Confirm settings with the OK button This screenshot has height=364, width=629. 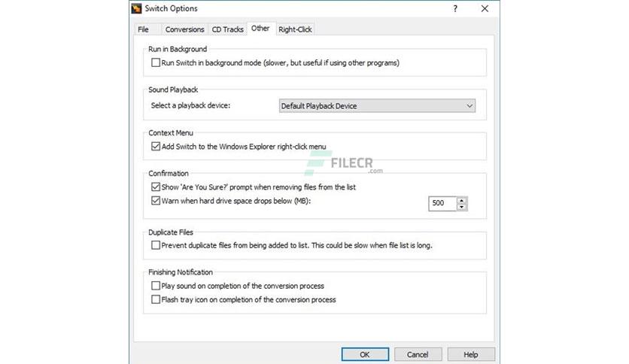pos(365,354)
